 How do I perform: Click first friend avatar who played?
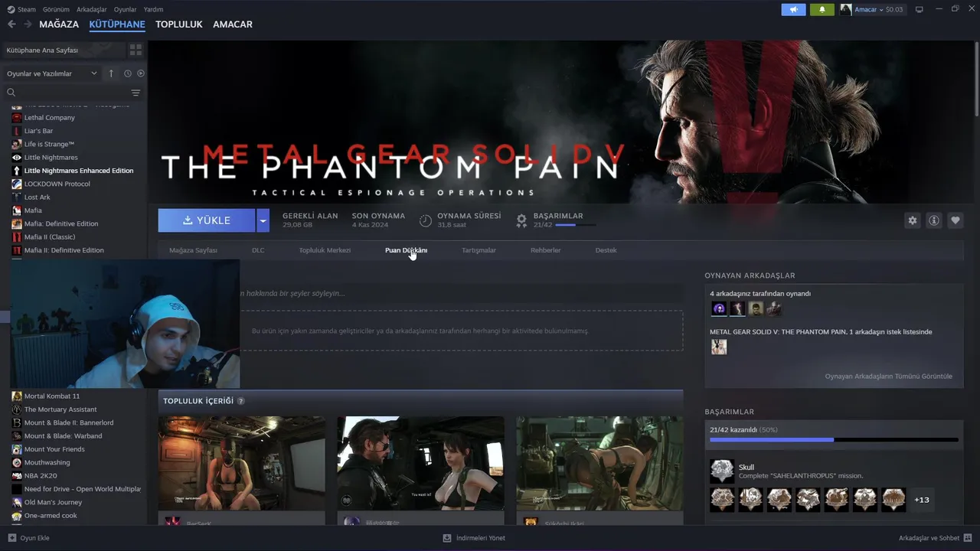coord(719,308)
